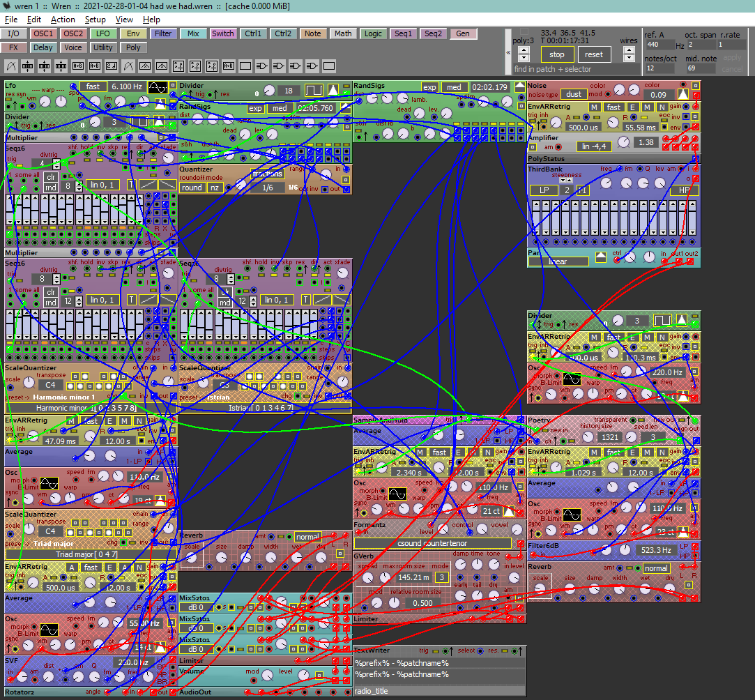The height and width of the screenshot is (700, 755).
Task: Click the square wave icon on the Divider set to 18
Action: click(314, 91)
